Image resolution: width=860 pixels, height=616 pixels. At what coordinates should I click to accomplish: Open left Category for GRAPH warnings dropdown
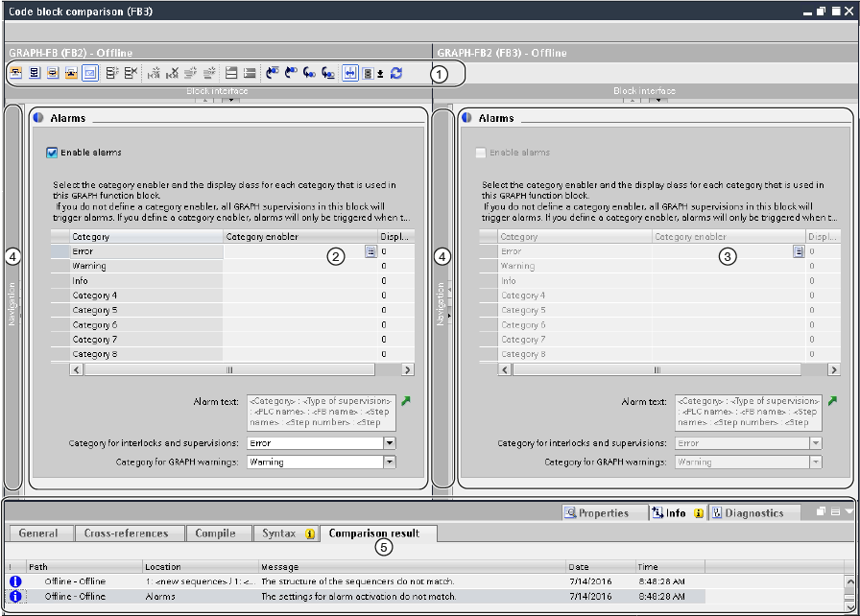(390, 462)
